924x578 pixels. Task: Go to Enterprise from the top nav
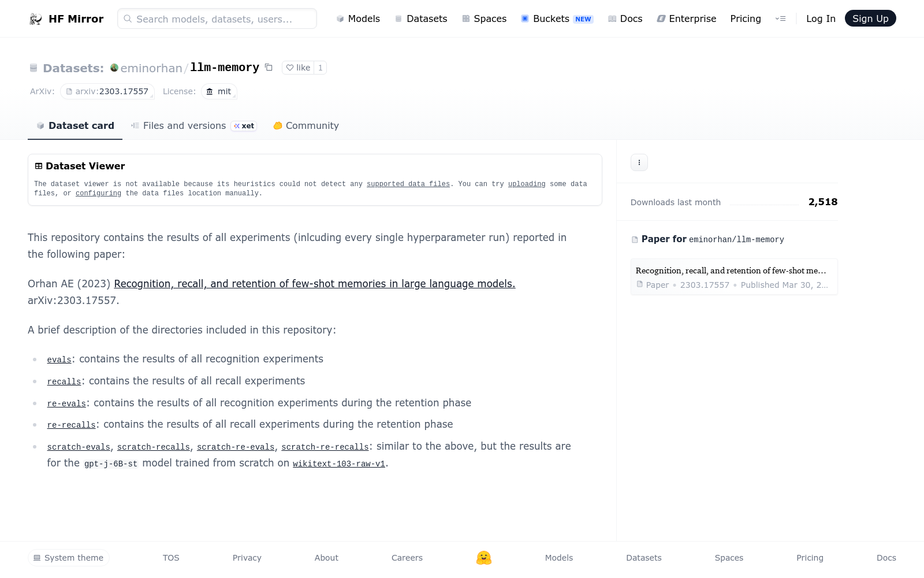pyautogui.click(x=686, y=18)
